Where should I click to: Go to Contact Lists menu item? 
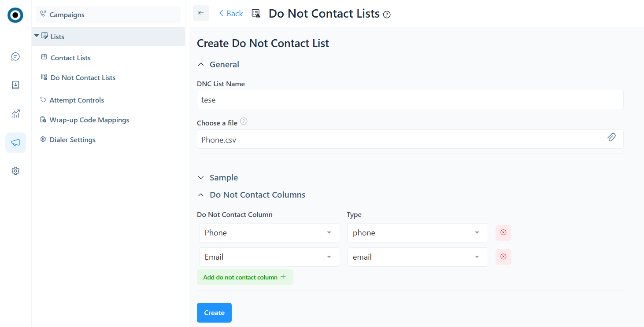click(x=70, y=58)
